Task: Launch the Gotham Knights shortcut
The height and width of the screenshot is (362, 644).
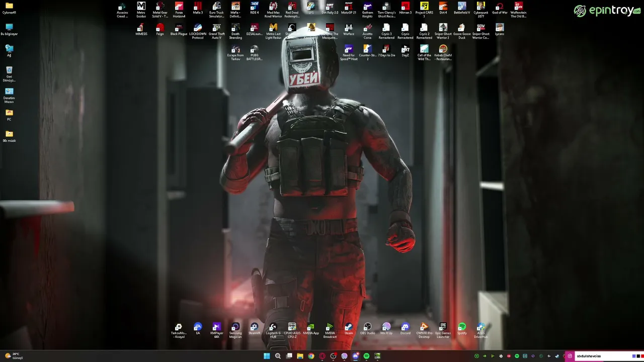Action: point(368,10)
